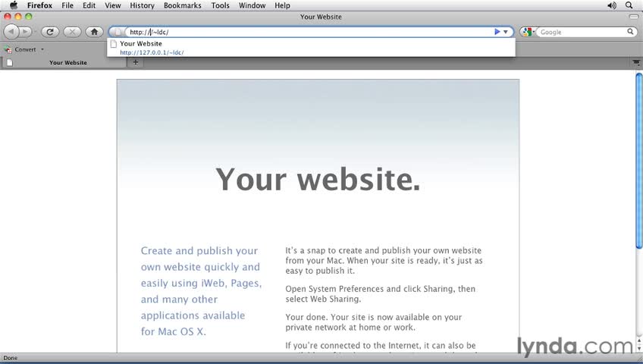
Task: Select the 'Your Website' autocomplete suggestion
Action: [x=311, y=48]
